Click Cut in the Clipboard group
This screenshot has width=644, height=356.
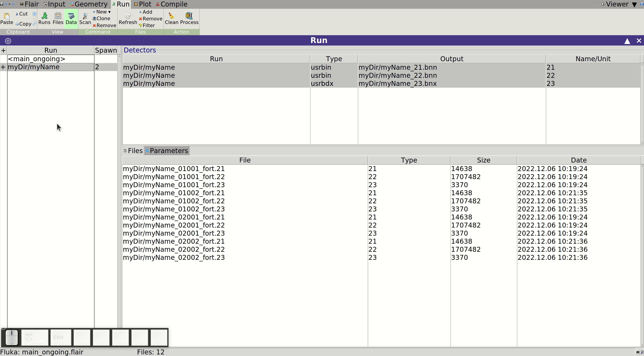[x=22, y=14]
